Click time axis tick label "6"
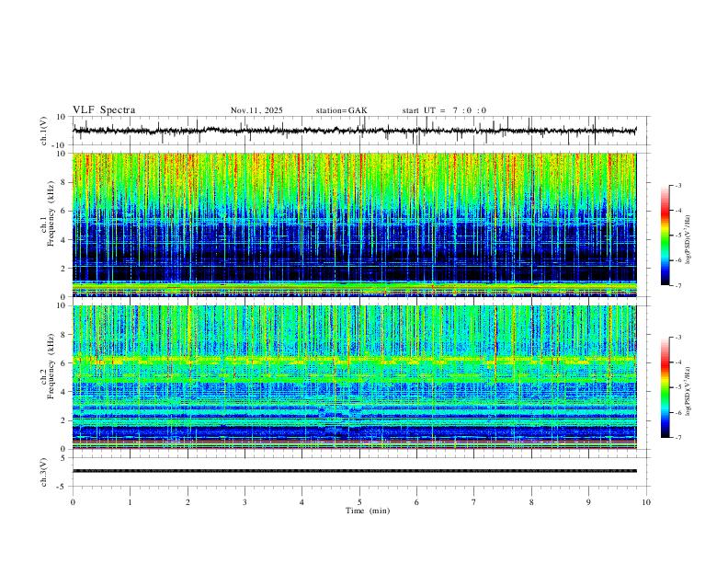728x563 pixels. [416, 502]
